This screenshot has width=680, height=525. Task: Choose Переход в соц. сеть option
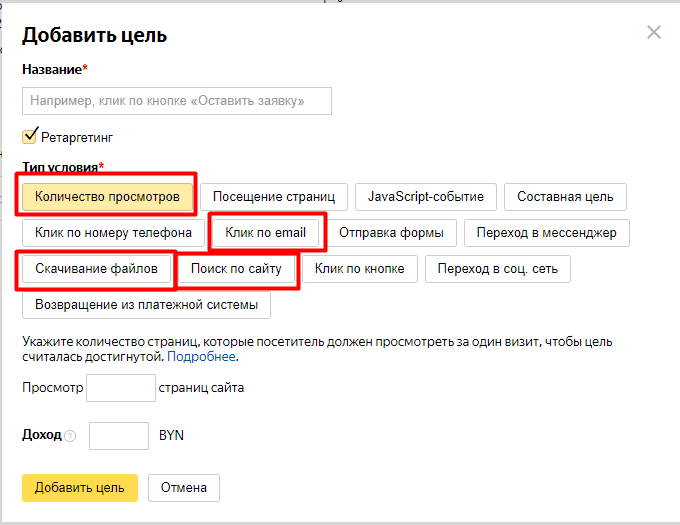coord(497,269)
